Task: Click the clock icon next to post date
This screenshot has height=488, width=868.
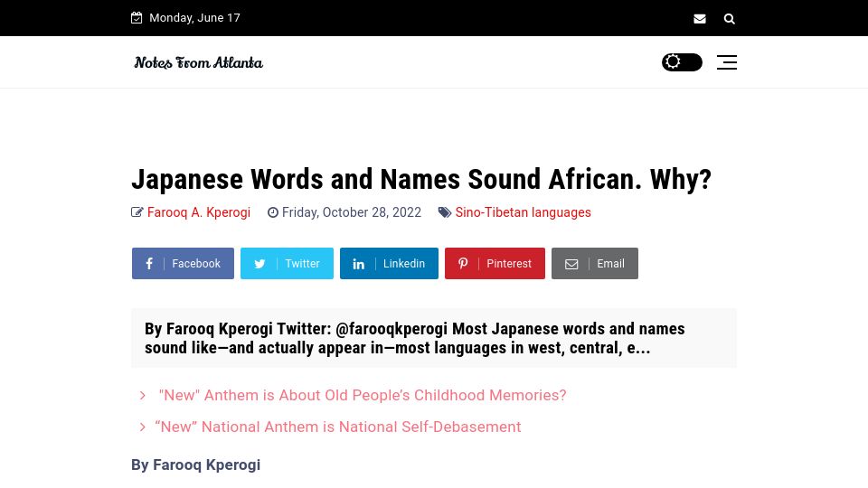Action: pyautogui.click(x=273, y=212)
